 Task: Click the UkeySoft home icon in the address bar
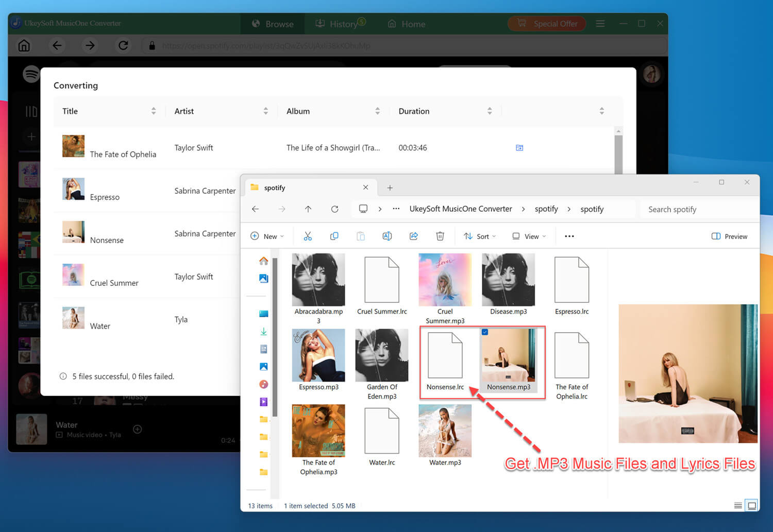(x=24, y=46)
